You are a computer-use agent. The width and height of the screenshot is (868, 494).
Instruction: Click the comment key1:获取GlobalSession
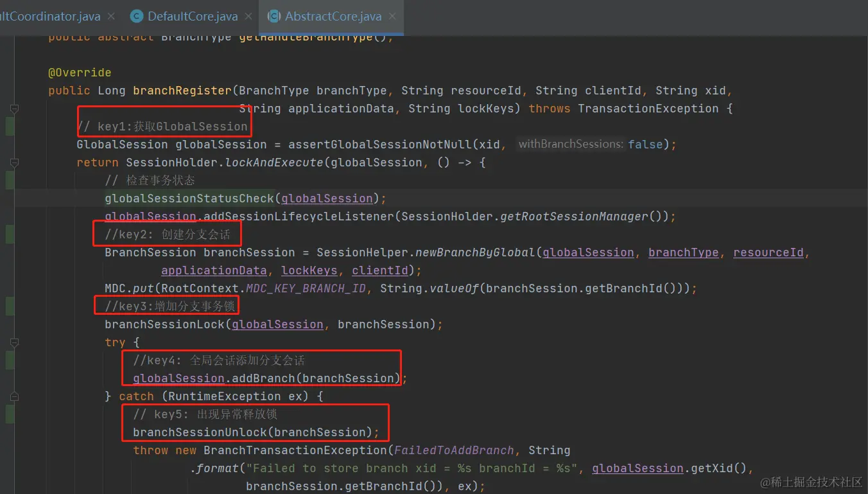coord(162,127)
